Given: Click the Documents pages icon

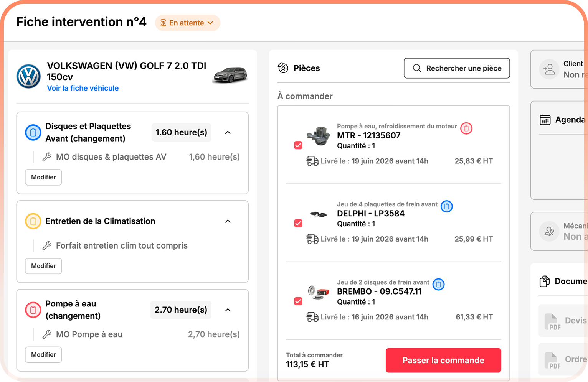Looking at the screenshot, I should point(545,282).
